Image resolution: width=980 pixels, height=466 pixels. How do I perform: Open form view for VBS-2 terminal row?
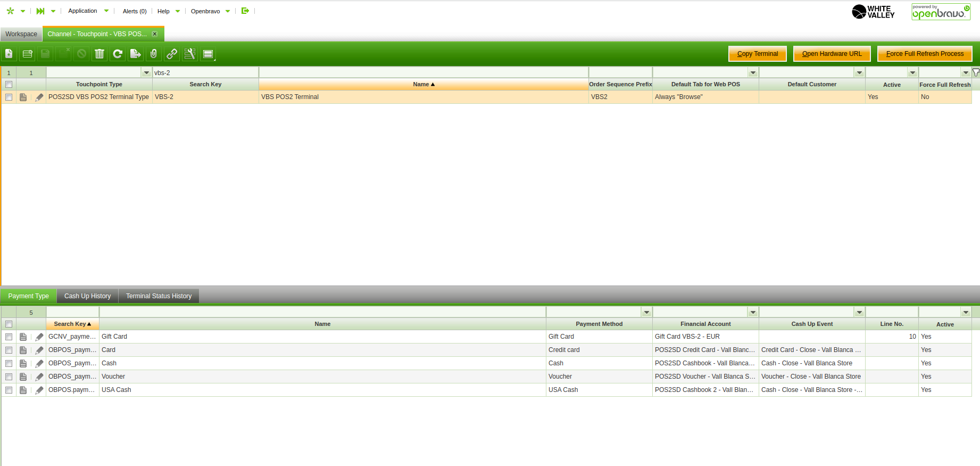point(23,97)
